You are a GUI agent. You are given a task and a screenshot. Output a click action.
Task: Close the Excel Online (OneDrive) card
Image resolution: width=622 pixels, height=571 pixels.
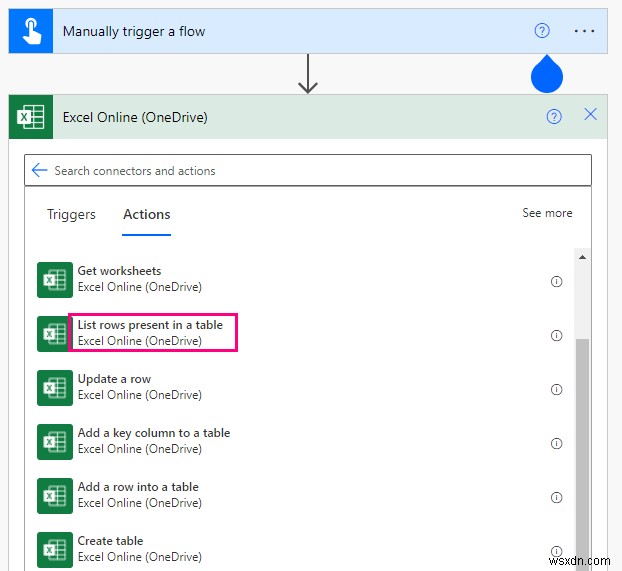pyautogui.click(x=590, y=114)
